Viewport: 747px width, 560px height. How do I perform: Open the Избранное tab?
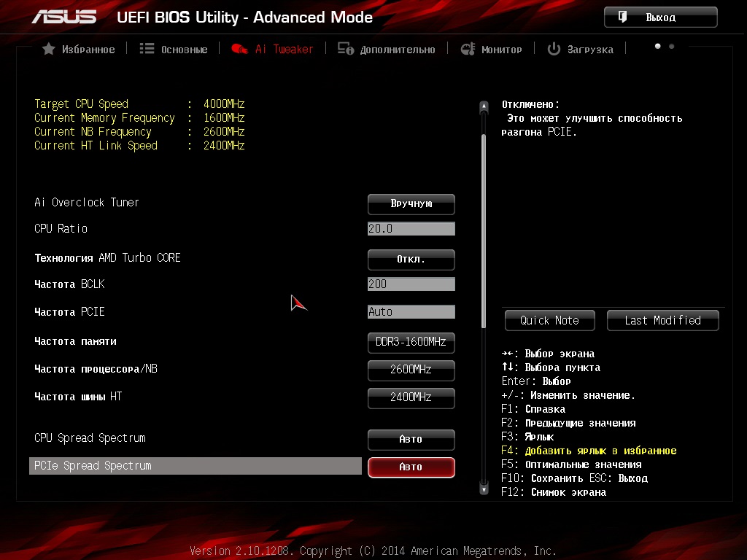coord(79,49)
